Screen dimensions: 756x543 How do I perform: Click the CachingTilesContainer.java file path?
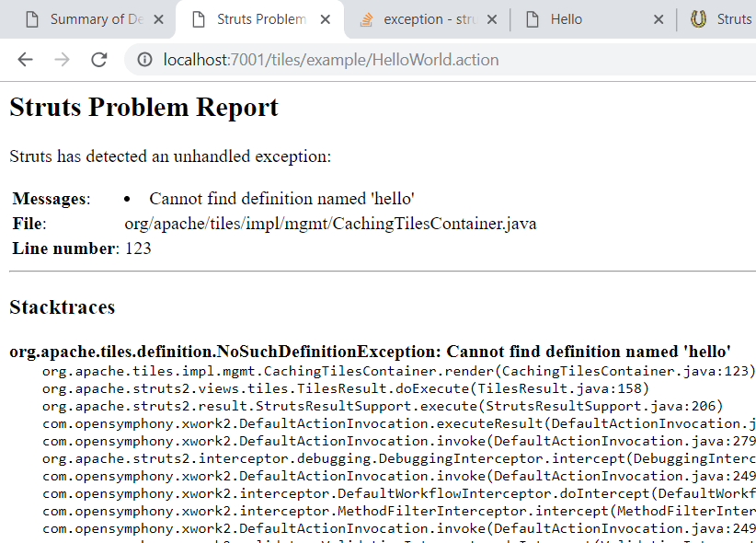330,224
